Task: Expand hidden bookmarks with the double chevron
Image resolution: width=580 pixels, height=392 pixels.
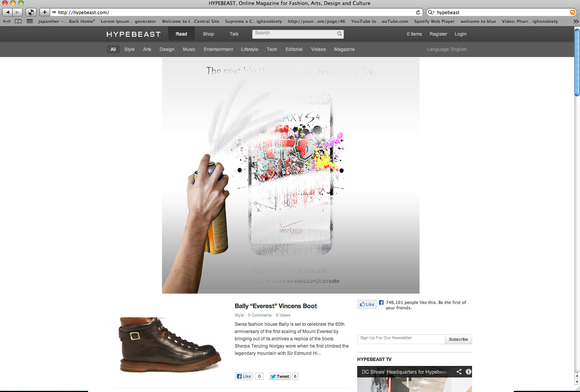Action: click(x=575, y=21)
